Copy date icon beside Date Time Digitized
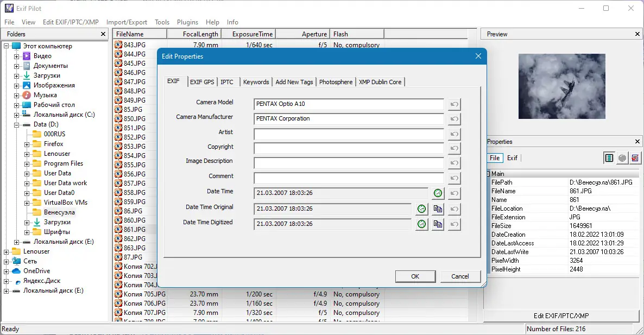Viewport: 644px width, 335px height. click(438, 224)
